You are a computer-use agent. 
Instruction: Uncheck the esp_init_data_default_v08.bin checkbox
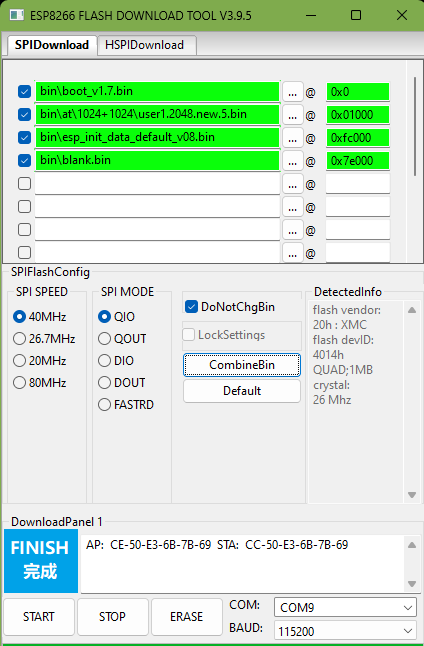24,138
